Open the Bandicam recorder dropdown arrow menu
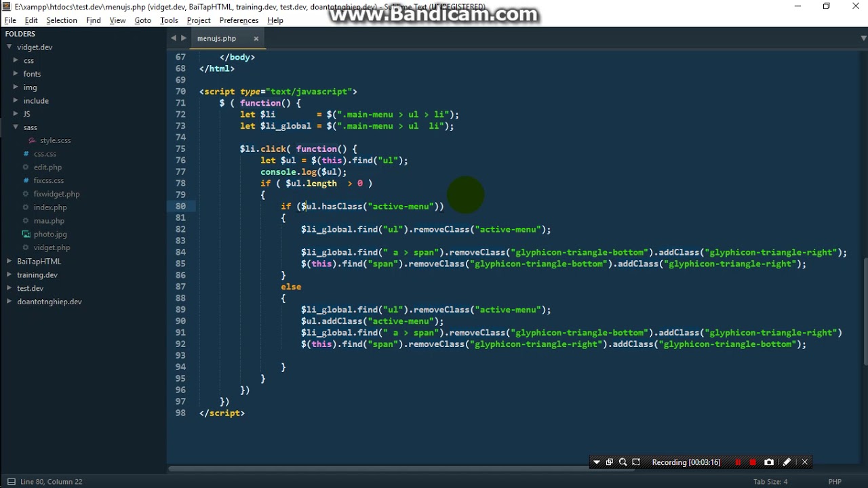This screenshot has height=488, width=868. pos(596,462)
